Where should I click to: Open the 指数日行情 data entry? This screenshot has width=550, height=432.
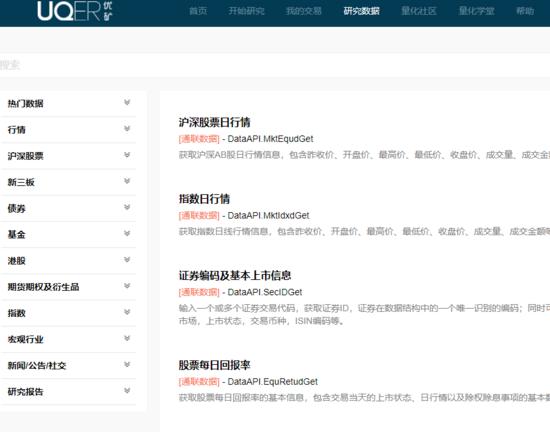[204, 199]
